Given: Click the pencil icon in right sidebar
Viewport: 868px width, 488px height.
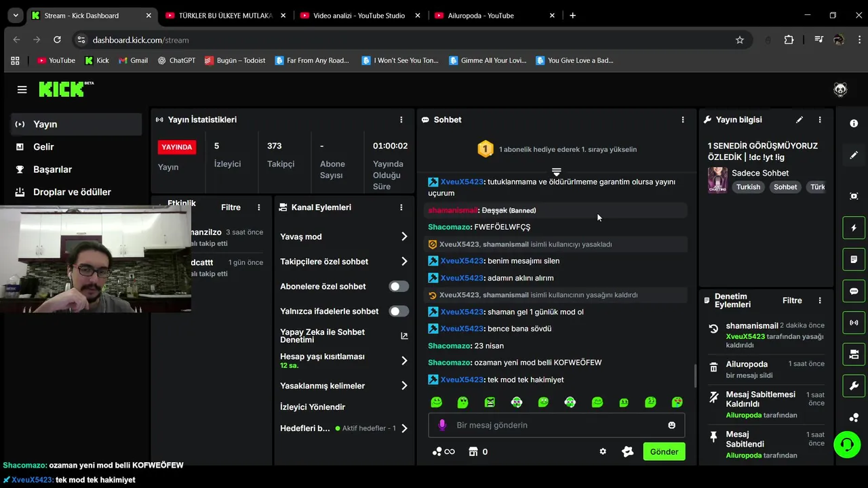Looking at the screenshot, I should [854, 155].
